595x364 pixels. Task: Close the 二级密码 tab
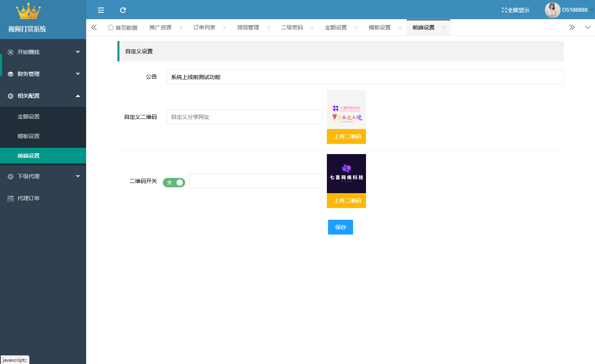pyautogui.click(x=312, y=27)
